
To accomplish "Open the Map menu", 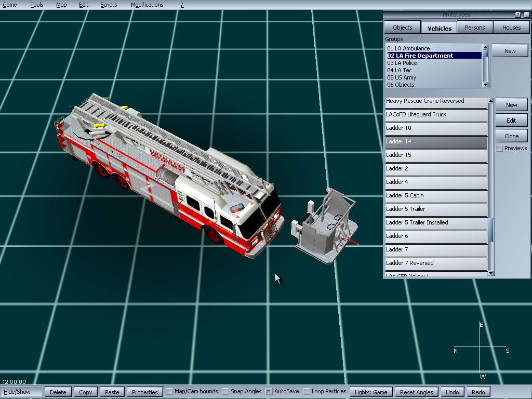I will click(61, 5).
